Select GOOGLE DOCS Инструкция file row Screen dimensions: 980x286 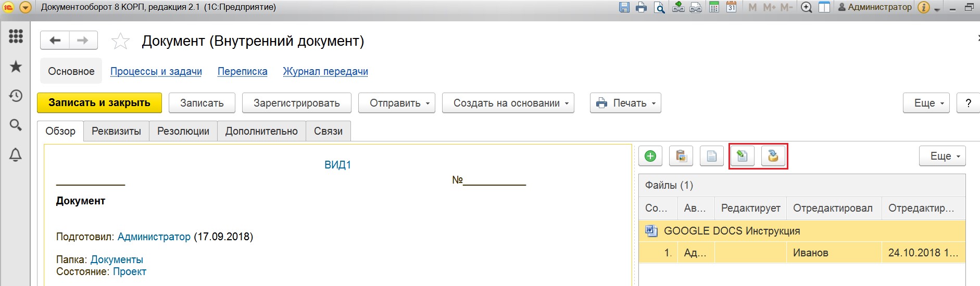point(802,231)
